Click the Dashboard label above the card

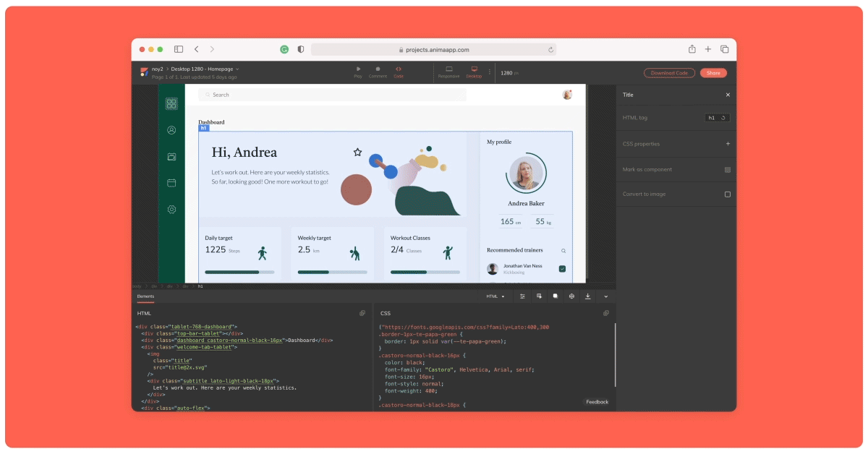pyautogui.click(x=211, y=122)
